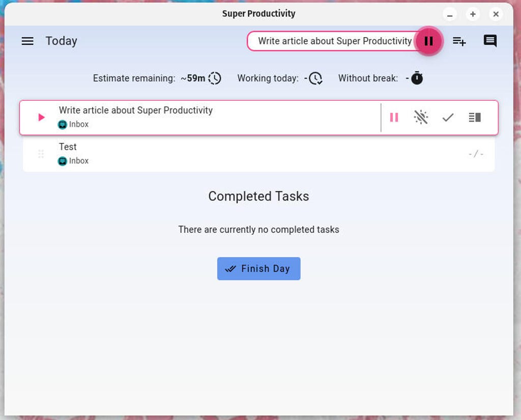Viewport: 521px width, 420px height.
Task: Click the task title 'Write article about Super Productivity'
Action: (136, 110)
